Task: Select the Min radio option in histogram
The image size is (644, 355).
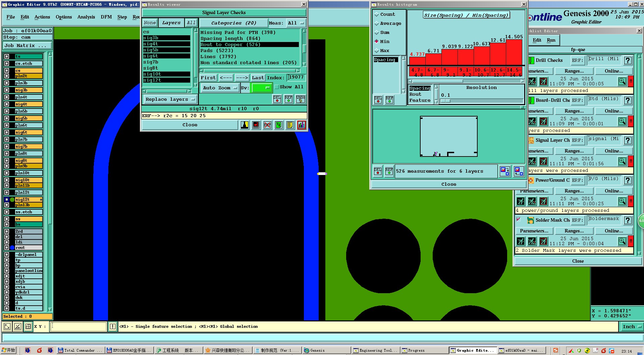Action: coord(377,42)
